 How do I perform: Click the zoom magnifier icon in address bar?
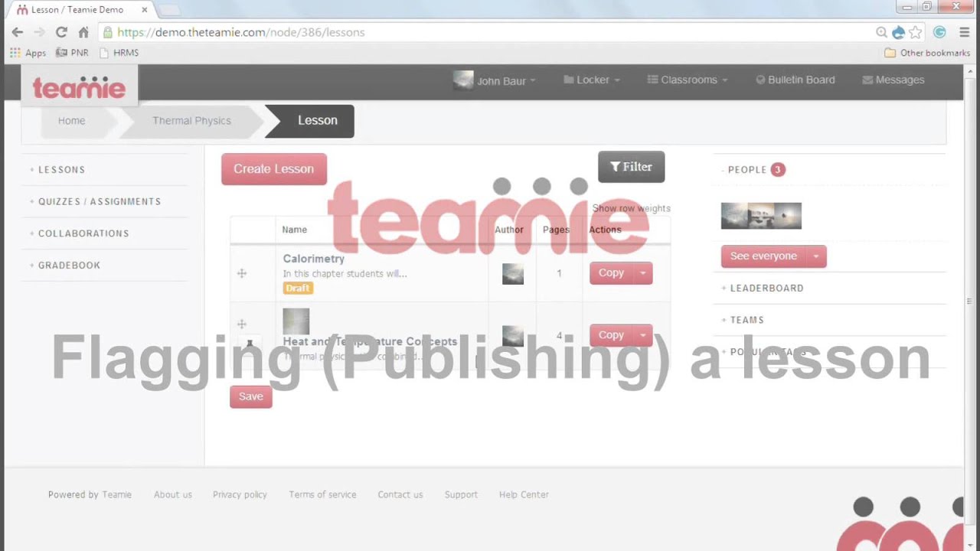[881, 32]
